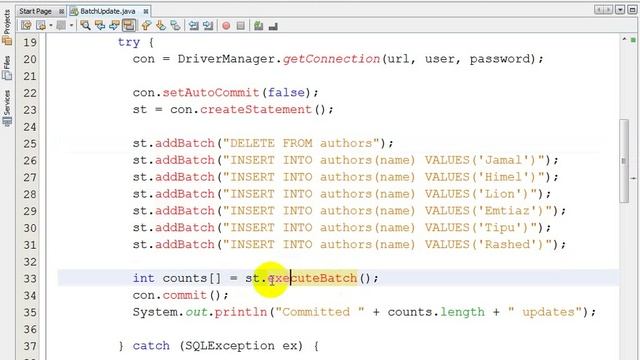Click 'println' on line 35
This screenshot has width=640, height=360.
[241, 312]
